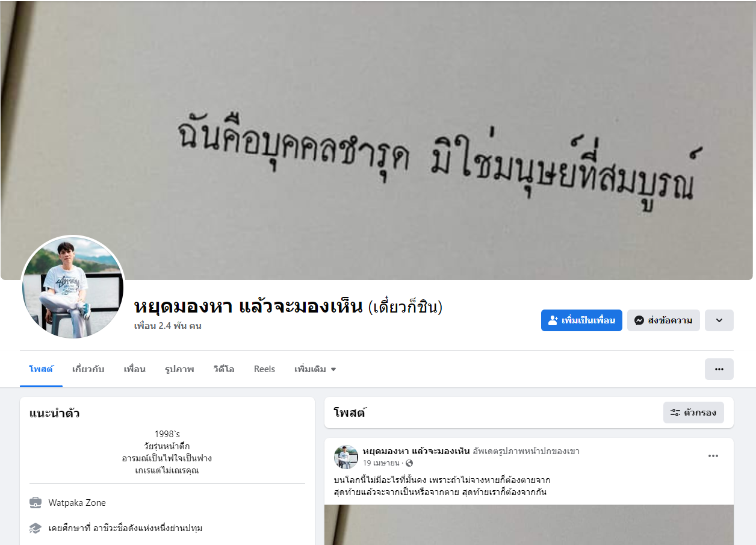Switch to the เกี่ยวกับ tab
Viewport: 756px width, 545px height.
(x=88, y=369)
